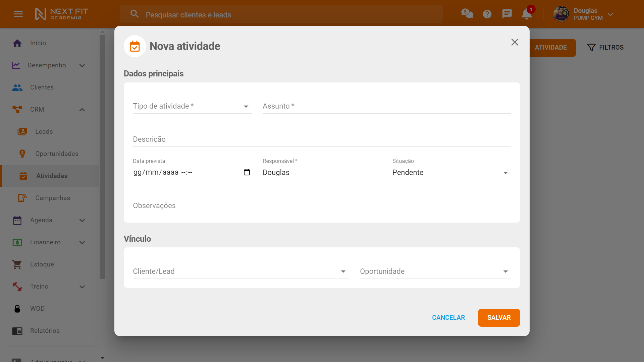Click the notifications bell icon

coord(527,14)
